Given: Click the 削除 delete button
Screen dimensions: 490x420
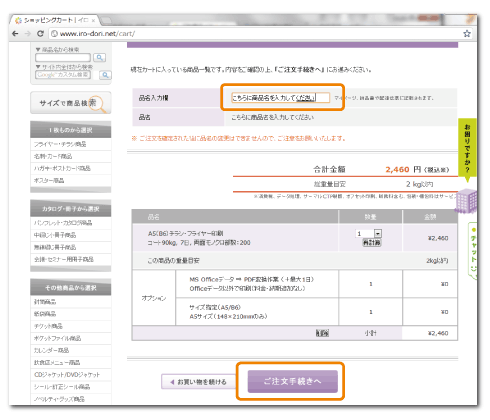Looking at the screenshot, I should (322, 333).
